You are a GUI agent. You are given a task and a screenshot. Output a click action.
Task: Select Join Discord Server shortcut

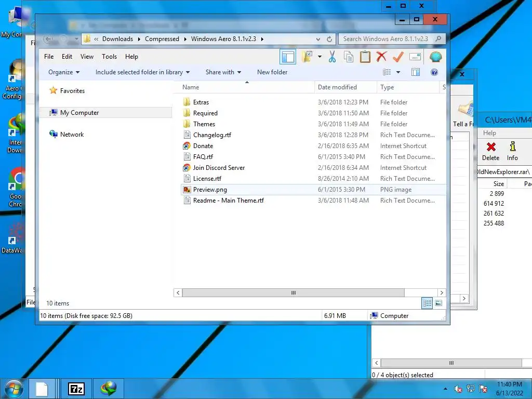pyautogui.click(x=219, y=168)
